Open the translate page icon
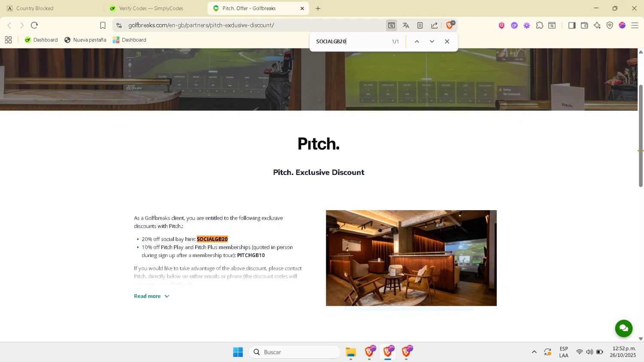This screenshot has height=362, width=644. [x=406, y=25]
